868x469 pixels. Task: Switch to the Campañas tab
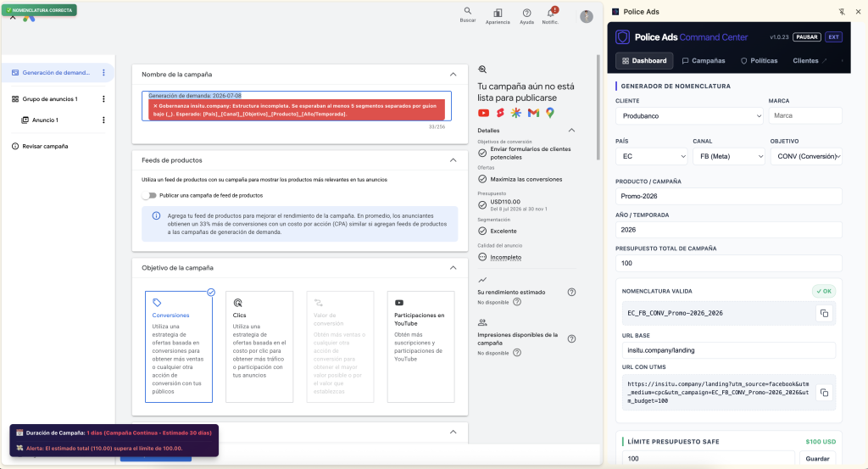pyautogui.click(x=704, y=61)
